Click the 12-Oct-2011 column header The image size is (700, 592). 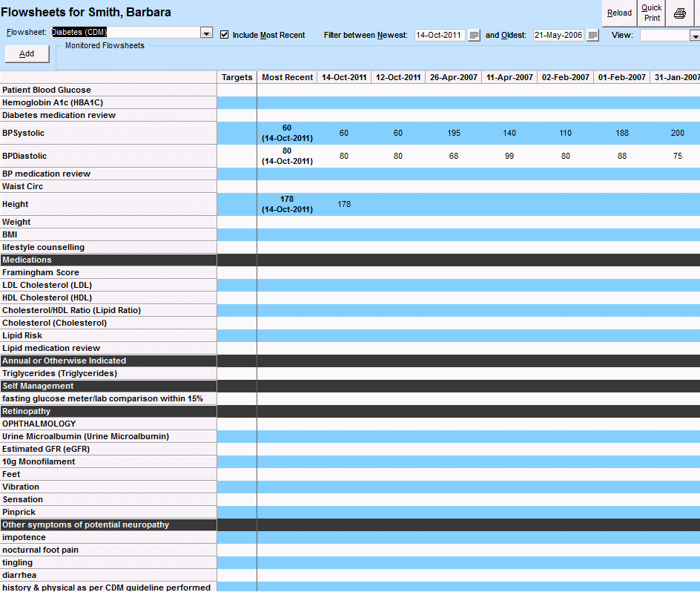[x=398, y=77]
